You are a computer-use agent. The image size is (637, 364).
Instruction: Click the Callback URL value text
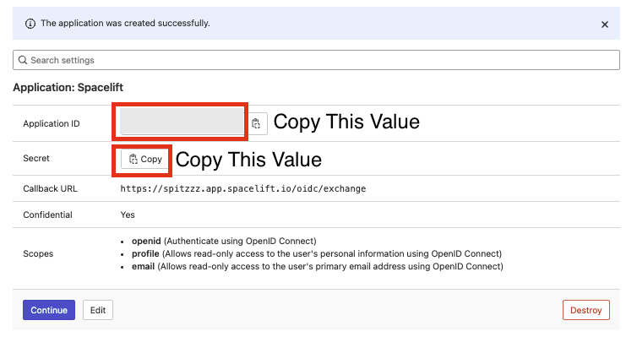point(243,188)
